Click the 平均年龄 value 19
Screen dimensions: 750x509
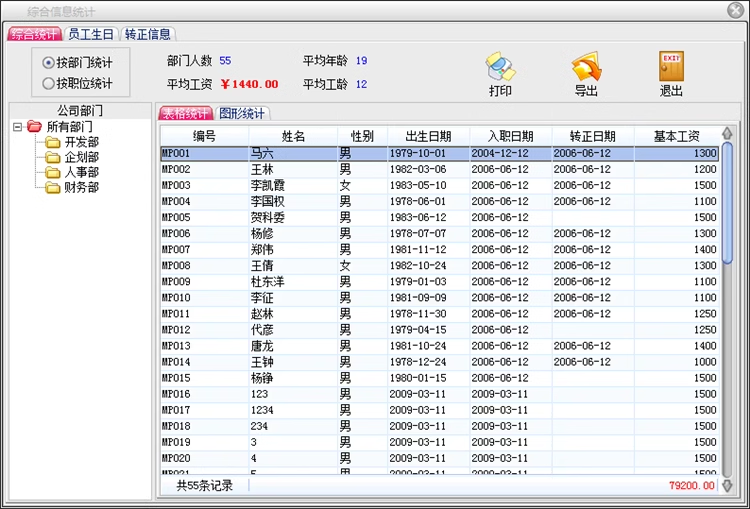(362, 61)
